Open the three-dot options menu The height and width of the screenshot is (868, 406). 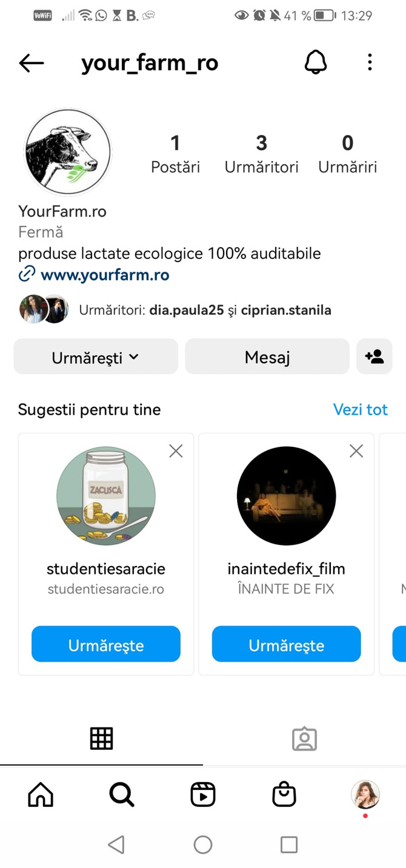[370, 62]
